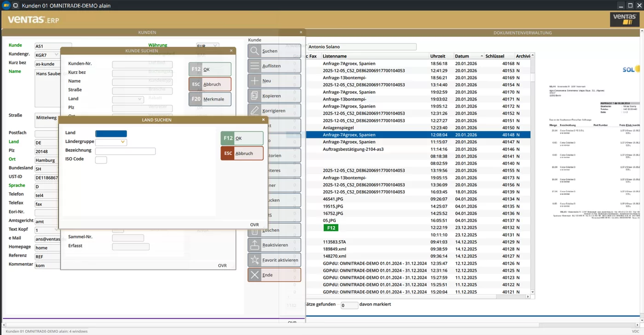This screenshot has height=335, width=644.
Task: Click Kunden-Nr. field in Kunde suchen
Action: tap(142, 65)
